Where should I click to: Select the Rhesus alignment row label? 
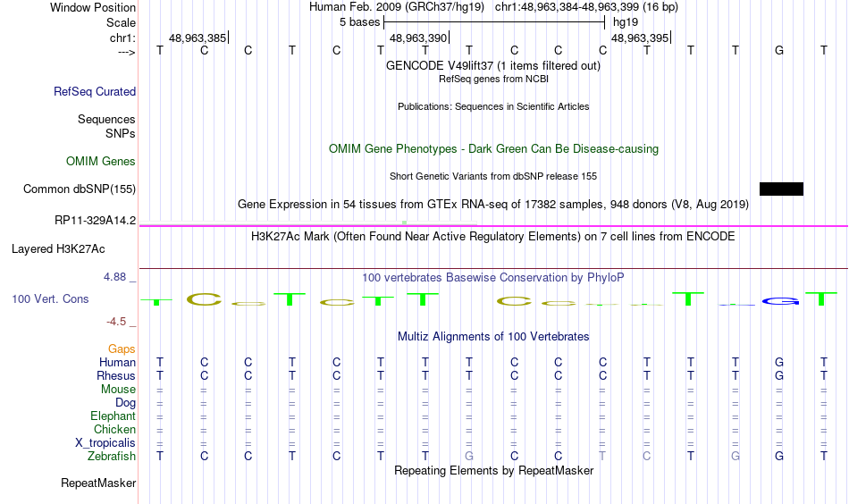click(116, 375)
